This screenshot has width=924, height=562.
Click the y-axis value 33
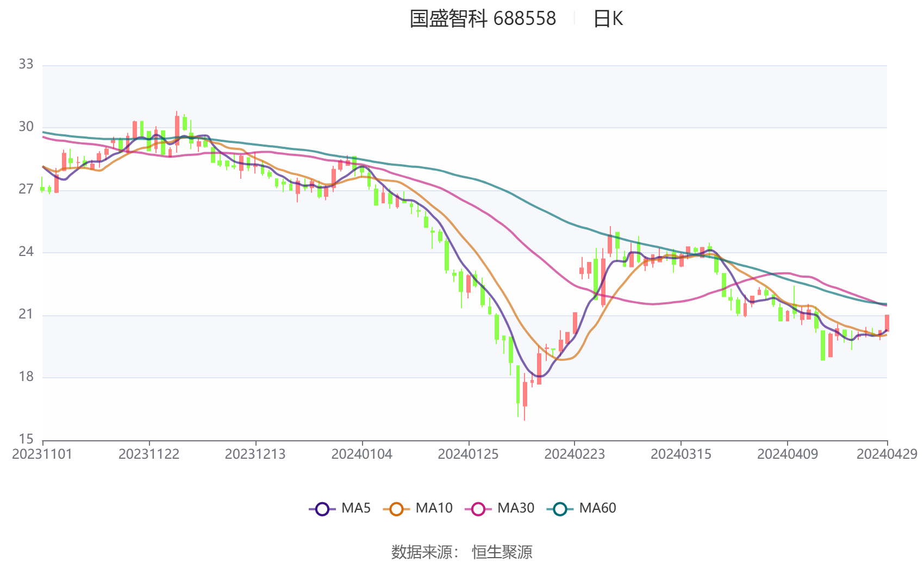pos(26,65)
